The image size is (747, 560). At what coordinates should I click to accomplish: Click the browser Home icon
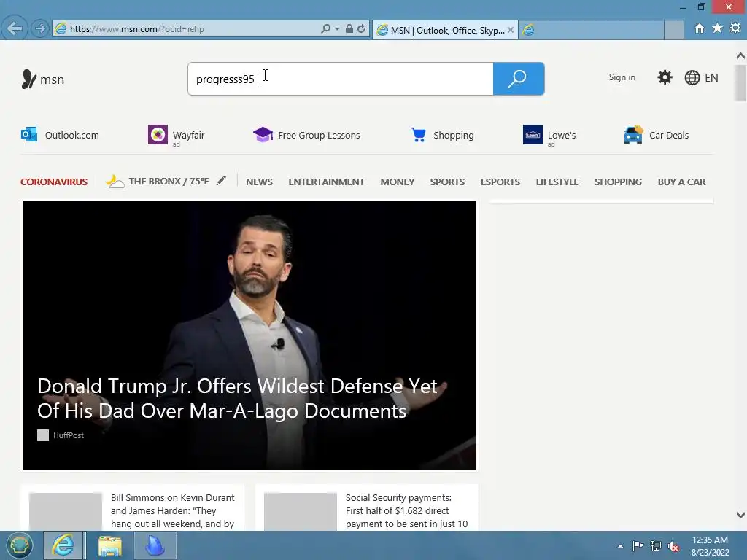[700, 28]
